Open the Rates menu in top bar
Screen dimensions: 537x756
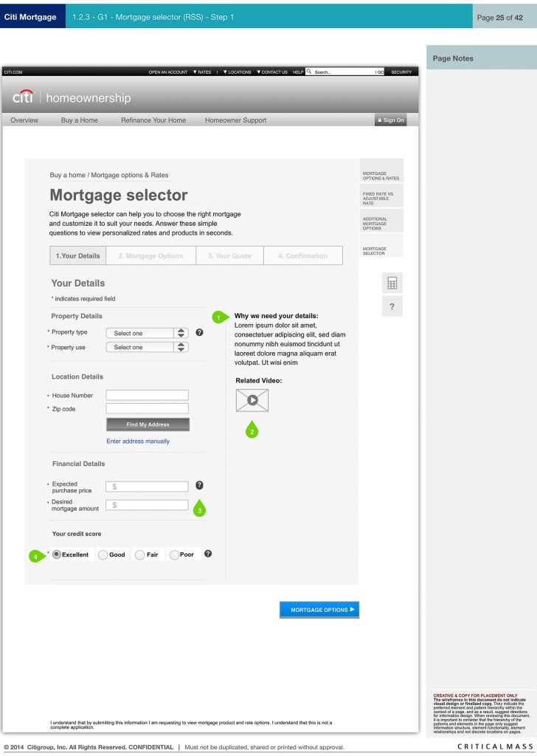pyautogui.click(x=201, y=72)
